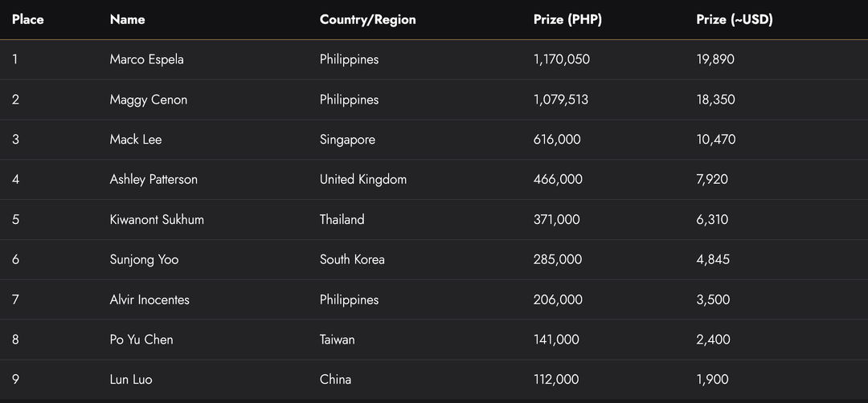868x403 pixels.
Task: Click on Maggy Cenon's name
Action: click(x=149, y=100)
